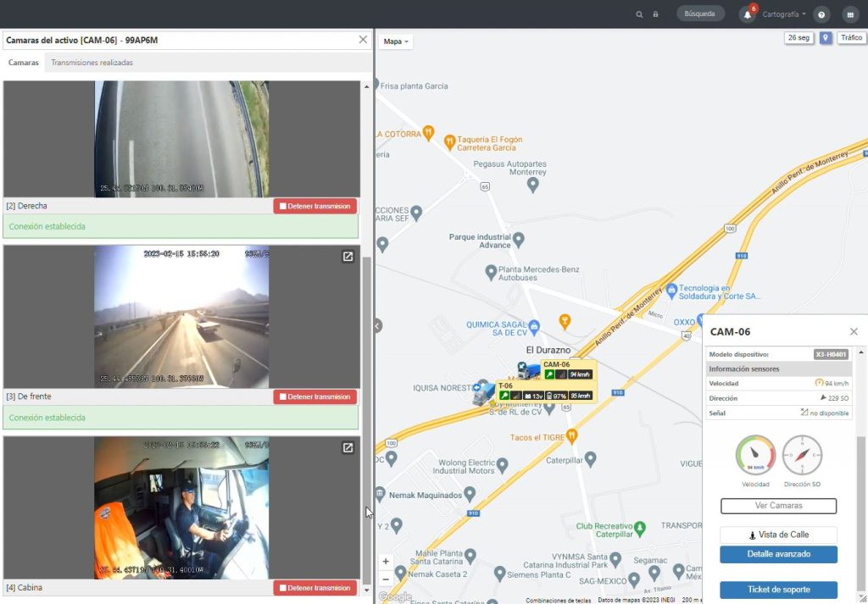Toggle the Tráfico map layer
This screenshot has height=604, width=868.
coord(850,38)
